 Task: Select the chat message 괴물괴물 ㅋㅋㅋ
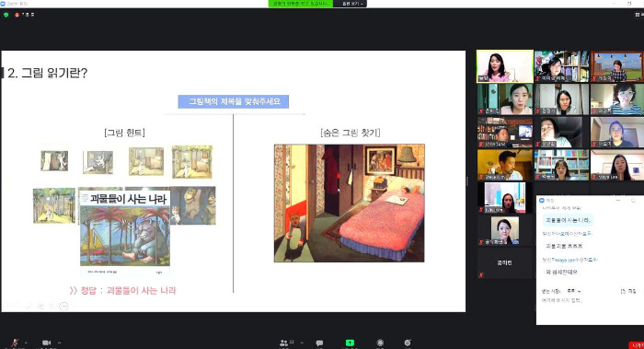(x=563, y=246)
